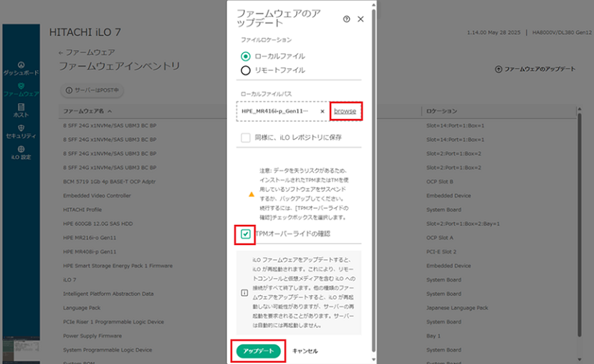
Task: Click the キャンセル button
Action: (x=305, y=351)
